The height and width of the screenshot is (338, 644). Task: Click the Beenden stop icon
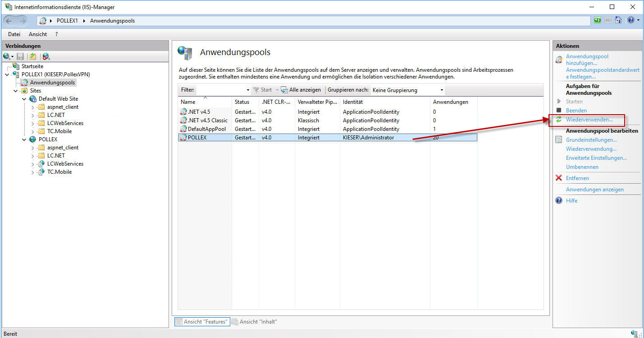(x=559, y=111)
